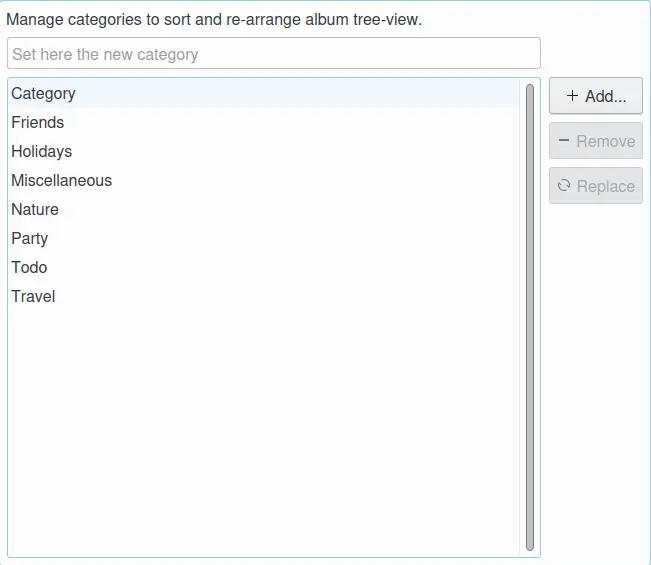The height and width of the screenshot is (565, 651).
Task: Select the Friends category
Action: pos(38,122)
